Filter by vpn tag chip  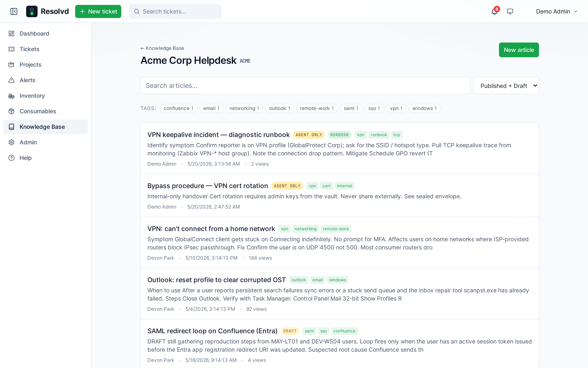pos(396,108)
